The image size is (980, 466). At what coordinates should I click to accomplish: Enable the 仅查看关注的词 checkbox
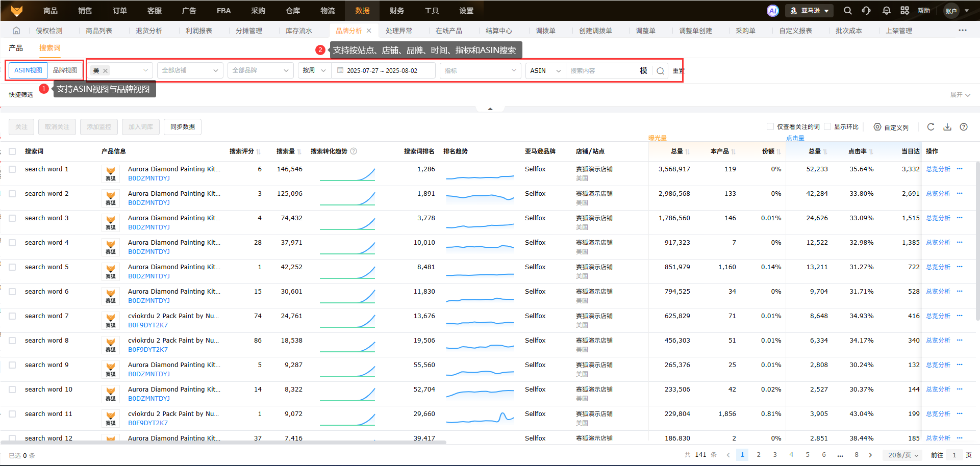(x=770, y=126)
